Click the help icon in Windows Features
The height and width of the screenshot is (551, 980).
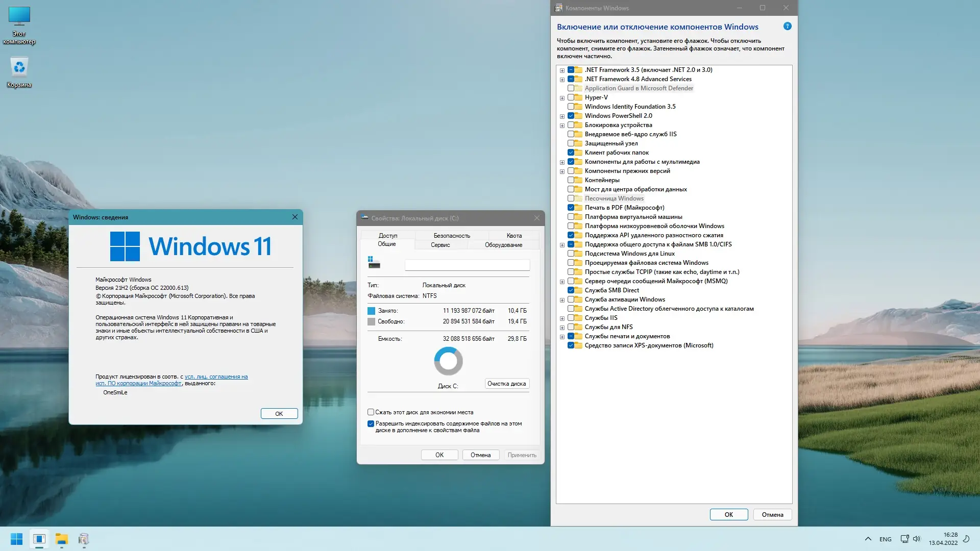(787, 27)
